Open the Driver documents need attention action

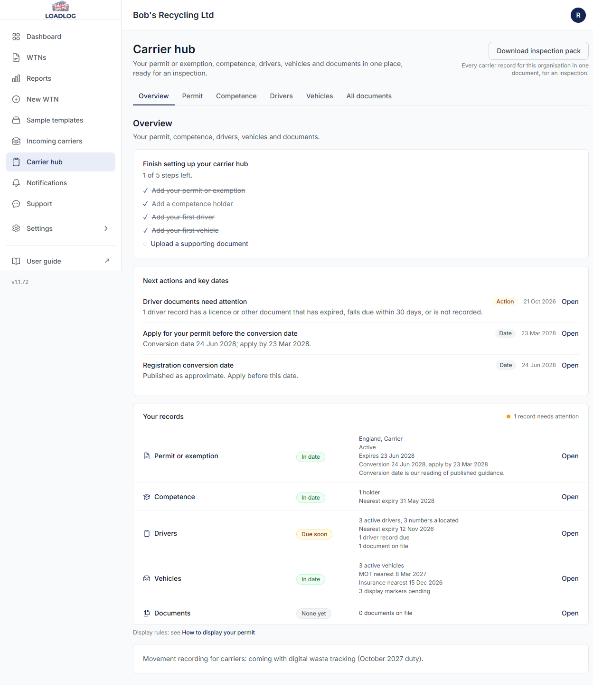tap(570, 302)
